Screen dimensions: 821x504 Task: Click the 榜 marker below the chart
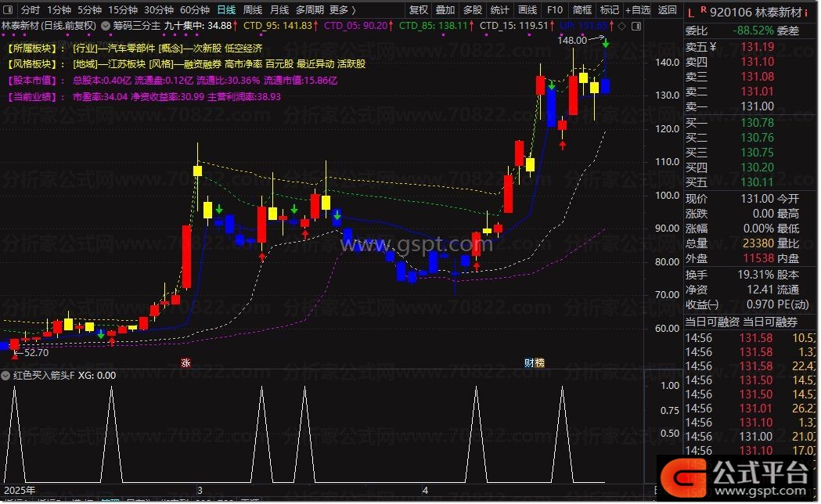coord(540,362)
